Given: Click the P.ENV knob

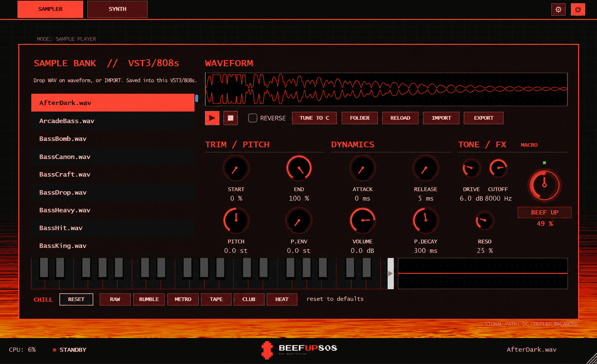Looking at the screenshot, I should coord(299,220).
